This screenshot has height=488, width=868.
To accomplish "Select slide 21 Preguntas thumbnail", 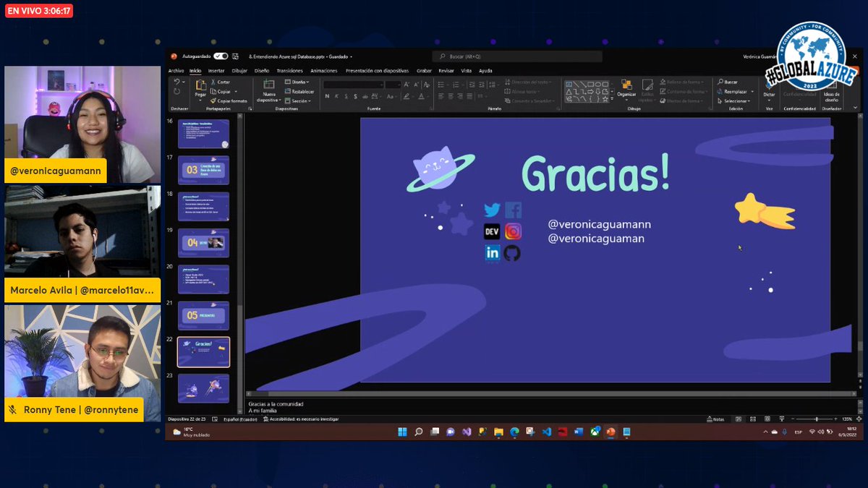I will [x=203, y=315].
